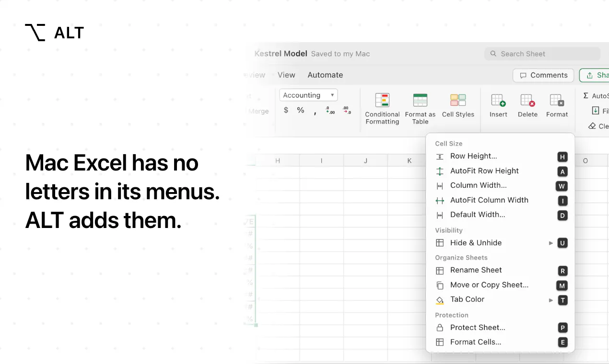Click the Comments button

pos(543,75)
